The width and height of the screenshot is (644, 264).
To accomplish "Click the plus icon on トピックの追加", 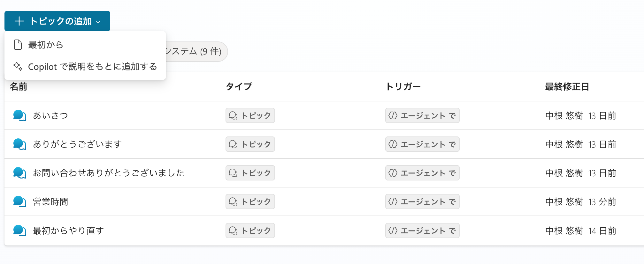I will click(x=19, y=21).
